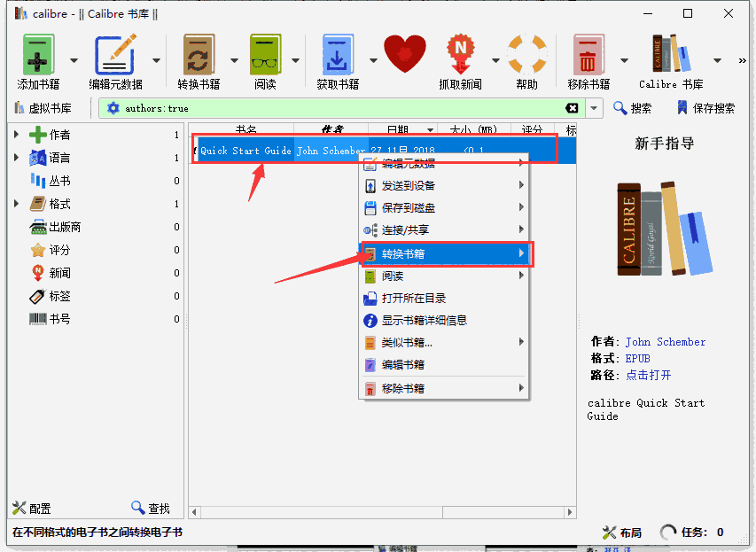Expand the 格式 formats tree node
The image size is (756, 552).
pos(16,204)
